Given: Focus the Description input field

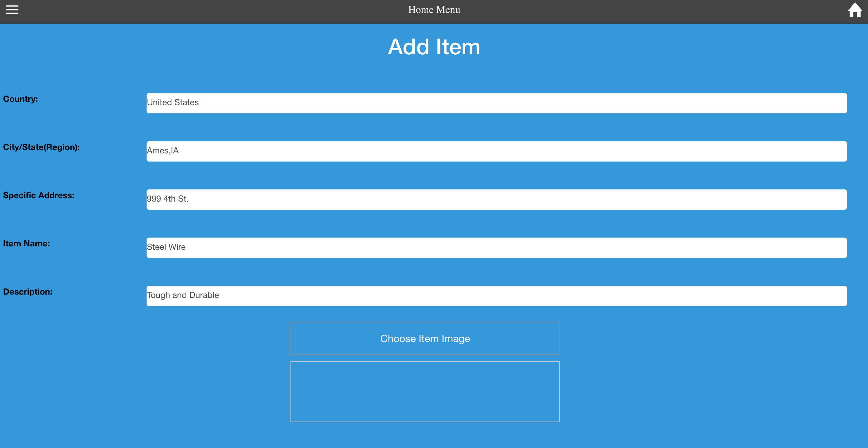Looking at the screenshot, I should pos(496,296).
